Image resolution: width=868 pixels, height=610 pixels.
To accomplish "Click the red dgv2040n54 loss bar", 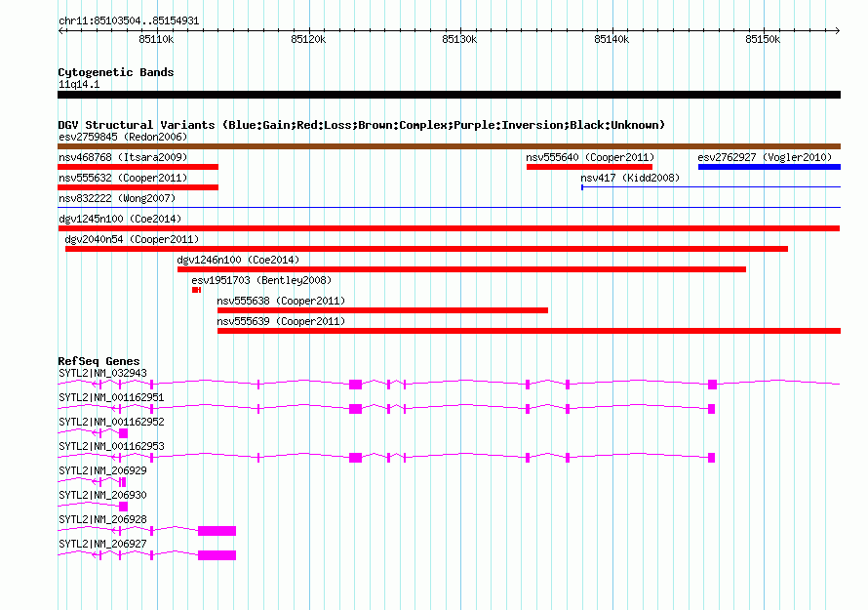I will tap(426, 249).
